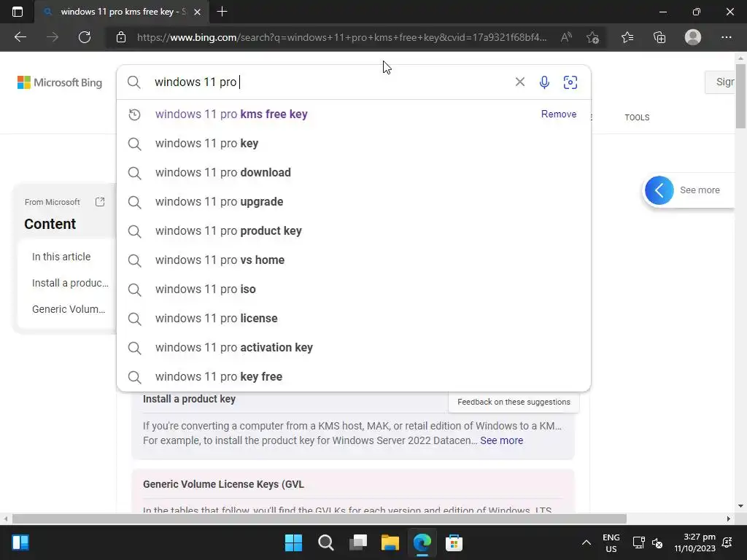Close the windows 11 pro kms tab
Viewport: 747px width, 560px height.
(x=197, y=12)
